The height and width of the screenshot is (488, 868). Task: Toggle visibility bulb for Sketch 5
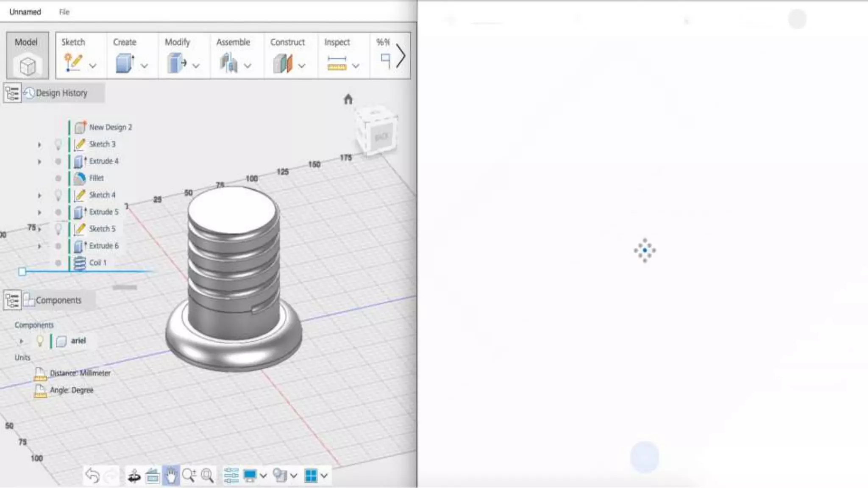[x=58, y=229]
